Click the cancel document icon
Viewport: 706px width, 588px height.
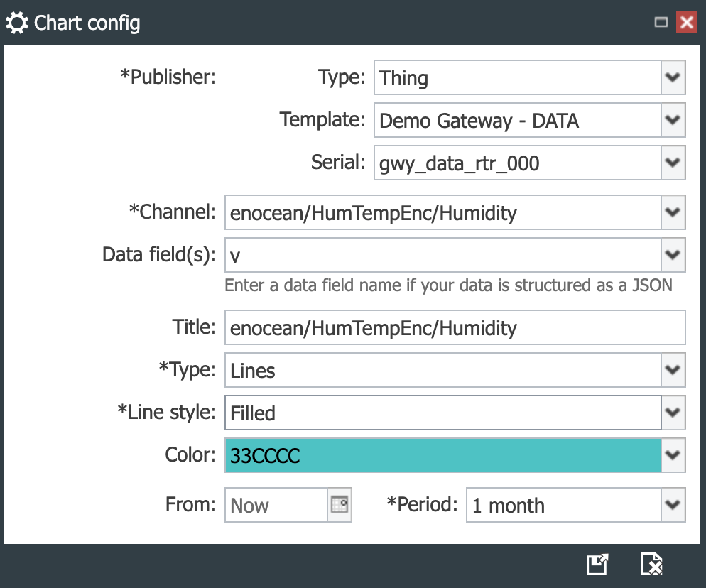point(651,564)
